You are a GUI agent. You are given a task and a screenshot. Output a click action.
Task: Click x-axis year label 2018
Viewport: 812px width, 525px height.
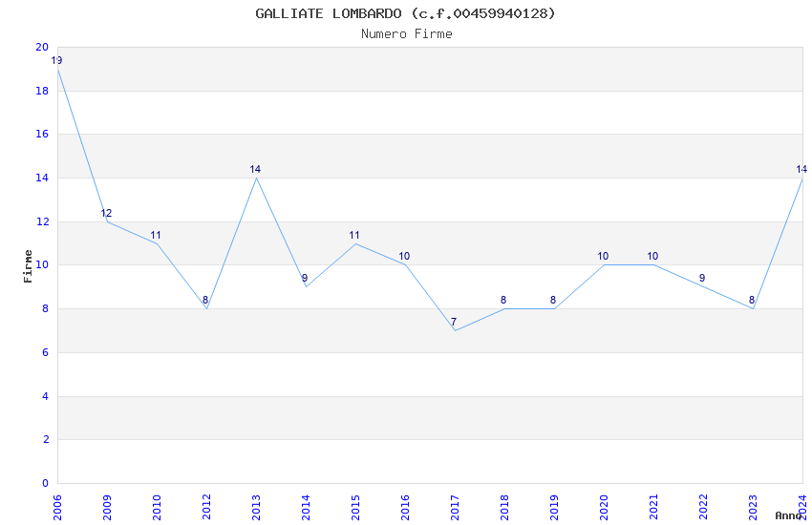click(x=505, y=507)
